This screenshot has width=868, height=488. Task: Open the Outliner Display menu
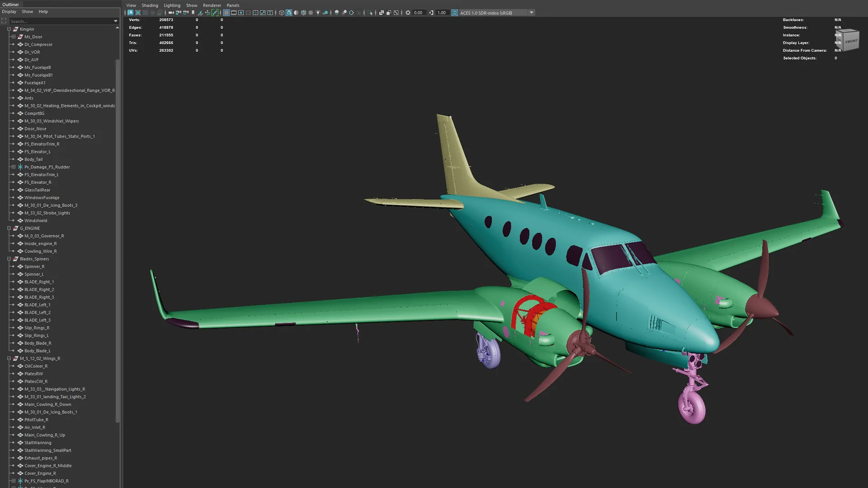tap(9, 12)
